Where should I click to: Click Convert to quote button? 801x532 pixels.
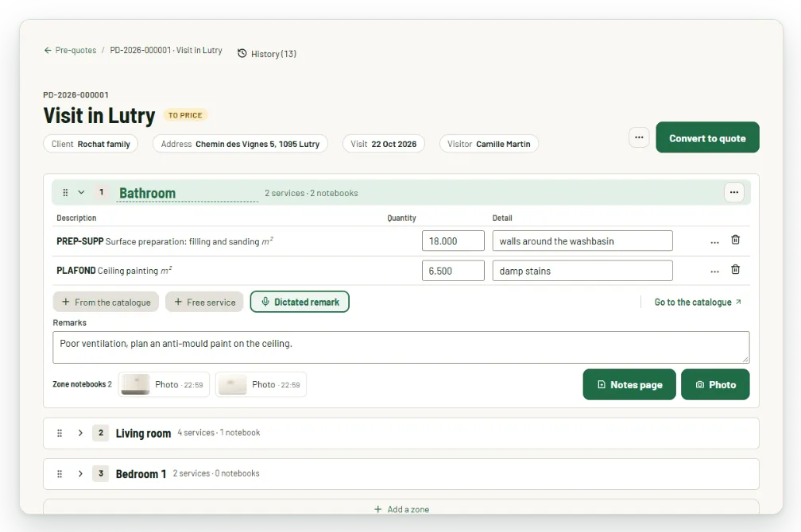[707, 137]
